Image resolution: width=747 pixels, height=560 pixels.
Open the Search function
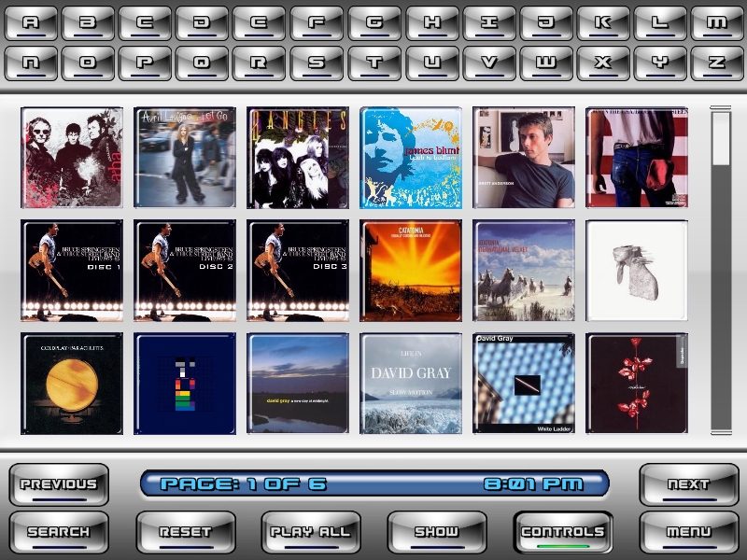[x=59, y=532]
